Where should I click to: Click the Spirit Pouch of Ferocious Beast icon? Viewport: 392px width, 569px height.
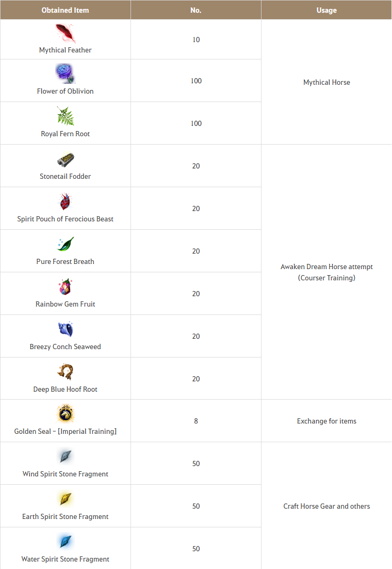click(x=65, y=202)
